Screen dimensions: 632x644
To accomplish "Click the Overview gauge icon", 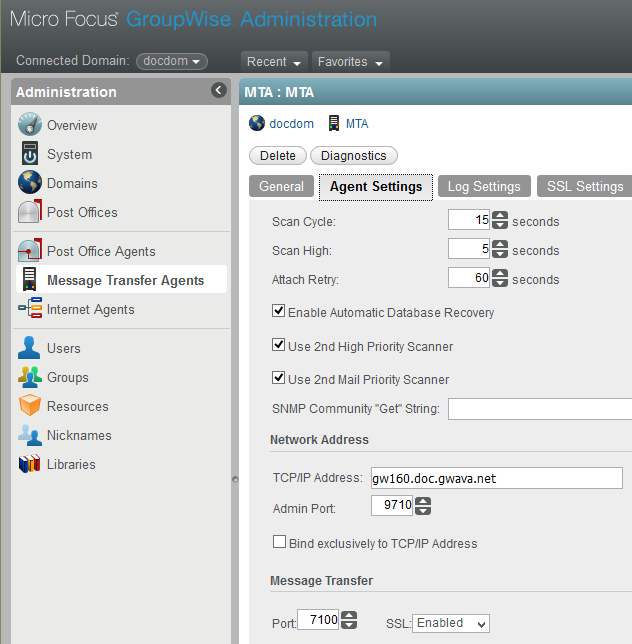I will pos(30,124).
